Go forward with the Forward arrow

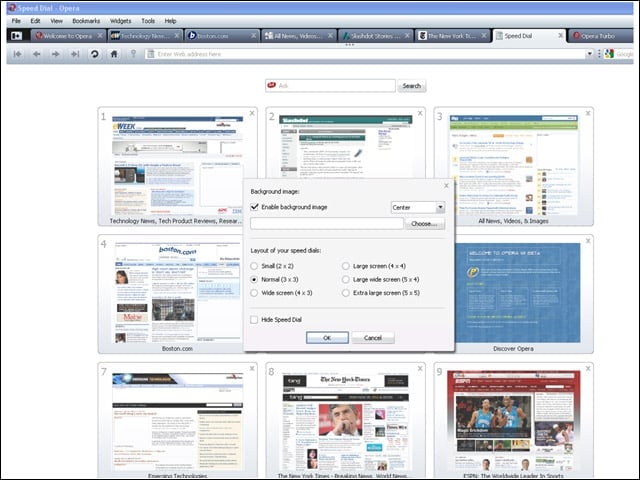(x=56, y=54)
